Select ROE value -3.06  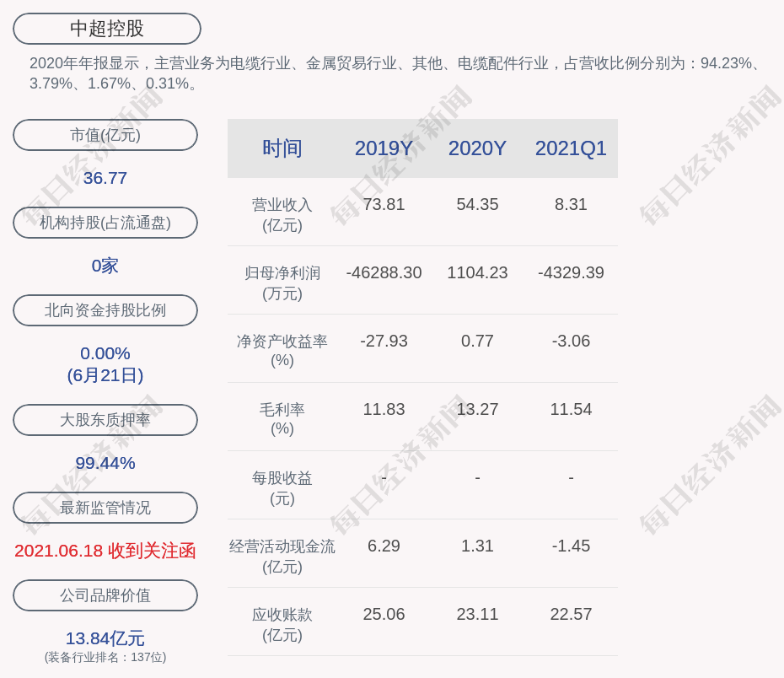[571, 341]
